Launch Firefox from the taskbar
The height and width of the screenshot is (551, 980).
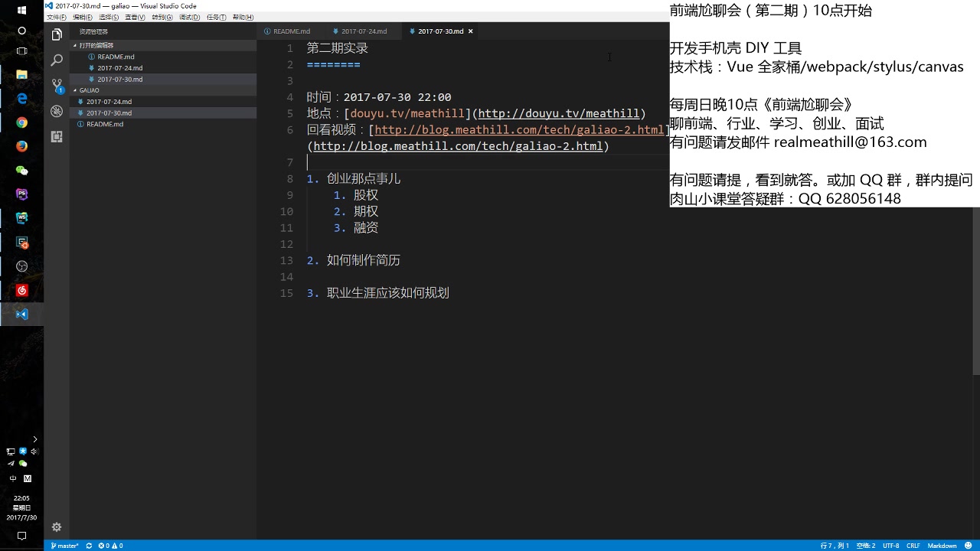(x=21, y=146)
